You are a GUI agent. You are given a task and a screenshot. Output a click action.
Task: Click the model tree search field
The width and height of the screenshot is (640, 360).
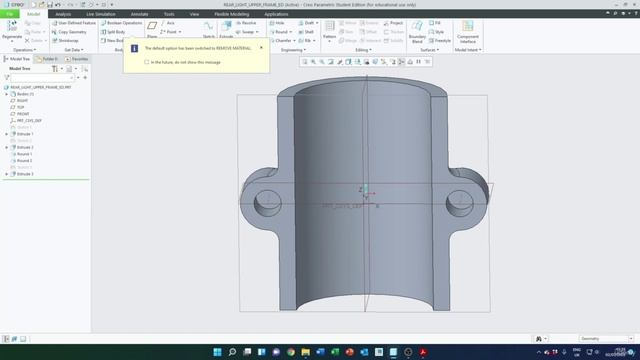click(43, 77)
